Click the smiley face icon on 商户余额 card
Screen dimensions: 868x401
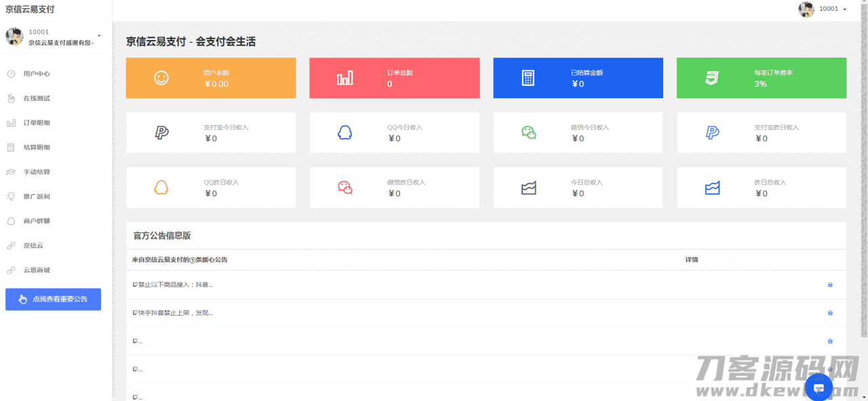161,78
